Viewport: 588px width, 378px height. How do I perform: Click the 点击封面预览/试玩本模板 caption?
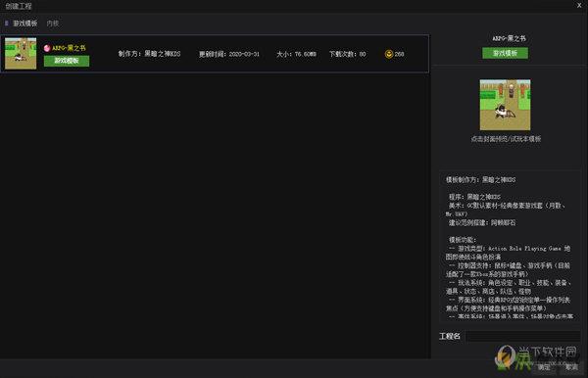pos(506,139)
